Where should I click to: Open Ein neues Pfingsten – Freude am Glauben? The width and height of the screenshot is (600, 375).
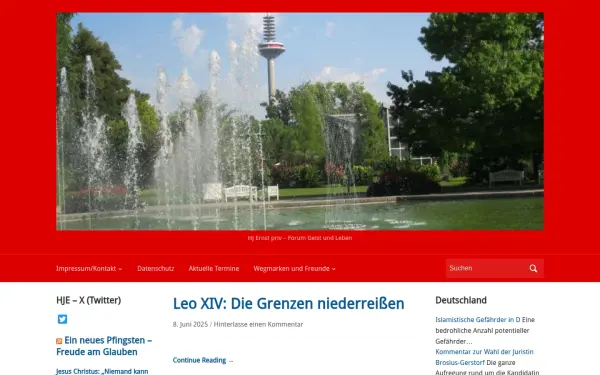tap(104, 346)
